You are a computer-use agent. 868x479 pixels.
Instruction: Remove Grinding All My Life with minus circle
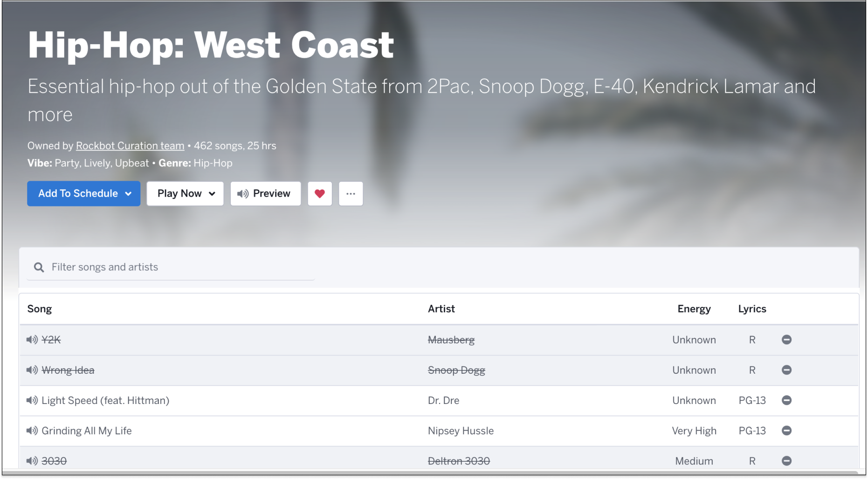(786, 431)
